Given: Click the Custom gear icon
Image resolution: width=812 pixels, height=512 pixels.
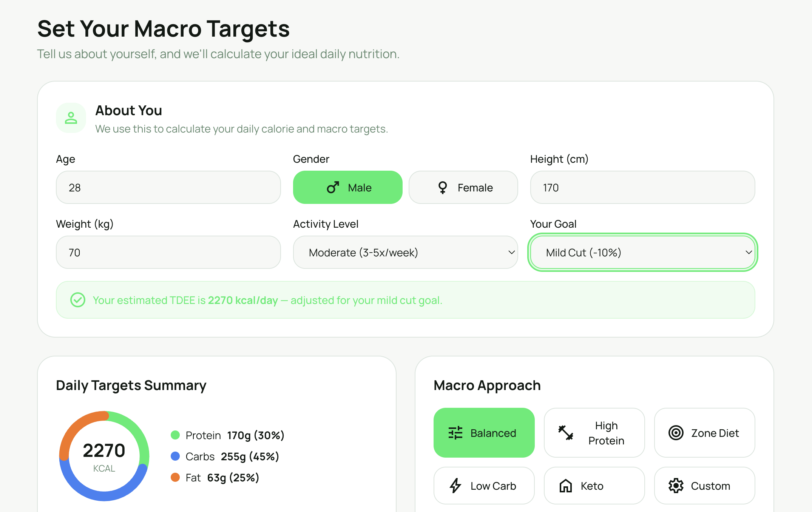Looking at the screenshot, I should [676, 486].
